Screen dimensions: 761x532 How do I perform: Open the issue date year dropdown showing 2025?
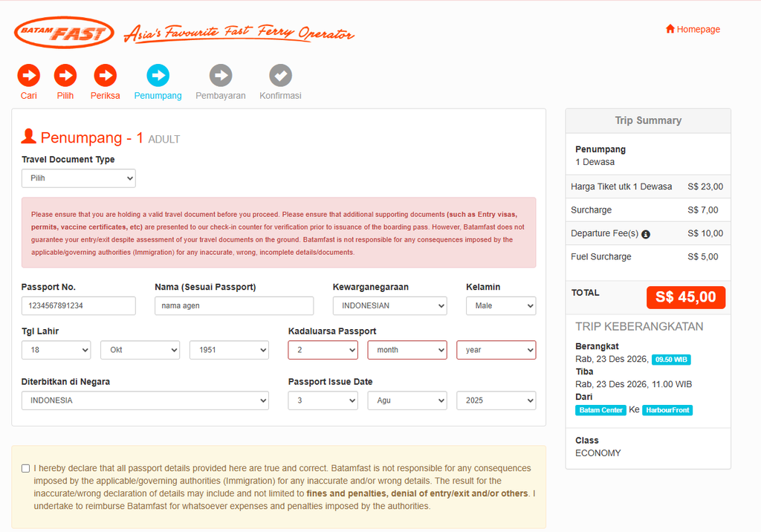coord(496,400)
